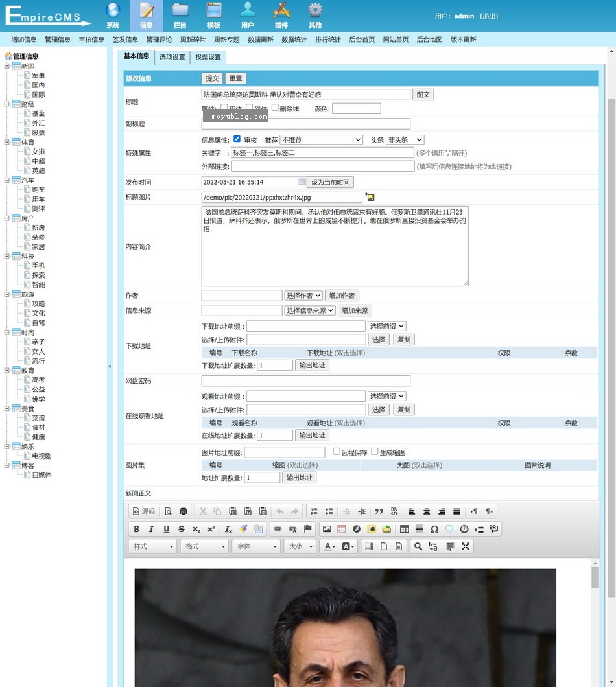
Task: Click the 图文 button beside the title
Action: pos(423,94)
